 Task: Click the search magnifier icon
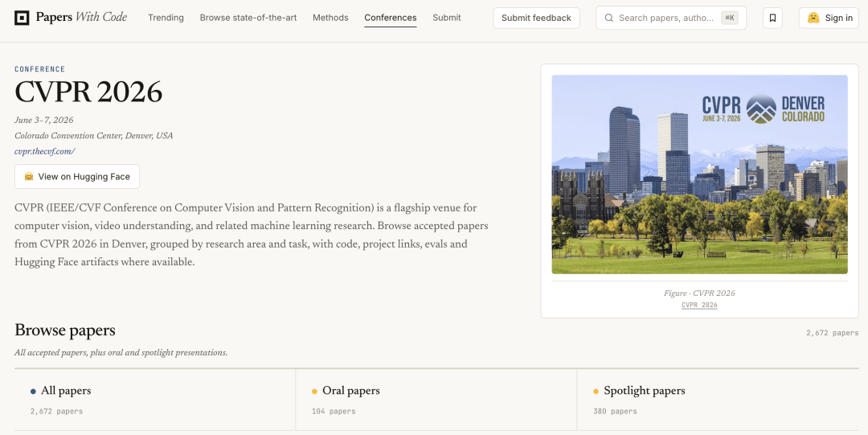609,18
